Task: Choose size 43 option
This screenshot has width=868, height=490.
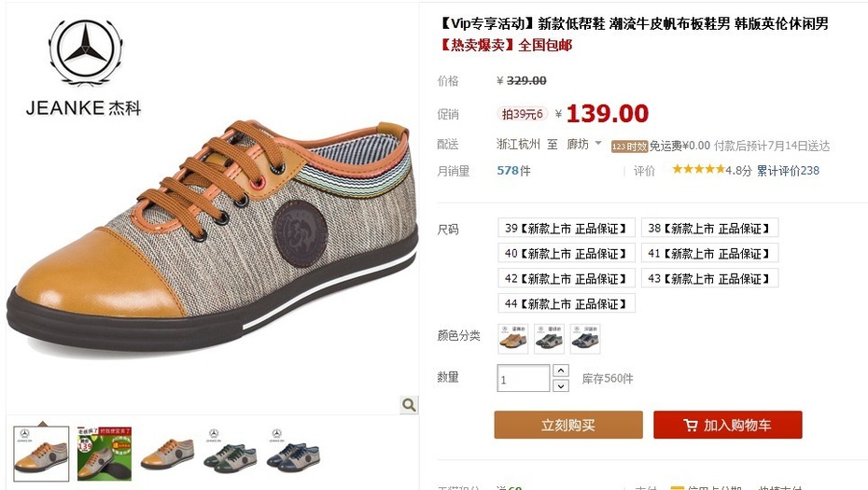Action: (x=709, y=278)
